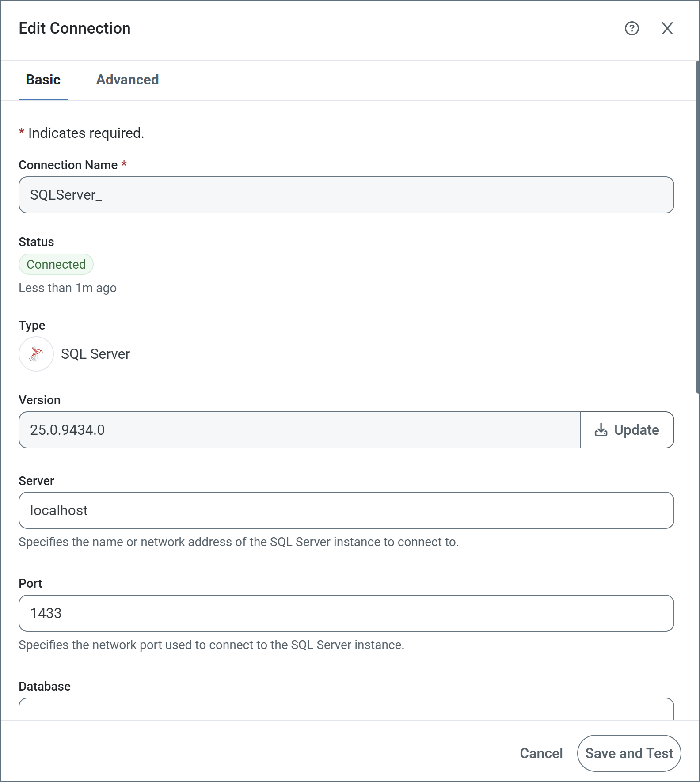The image size is (700, 782).
Task: Click the dialog's vertical scrollbar
Action: click(x=697, y=227)
